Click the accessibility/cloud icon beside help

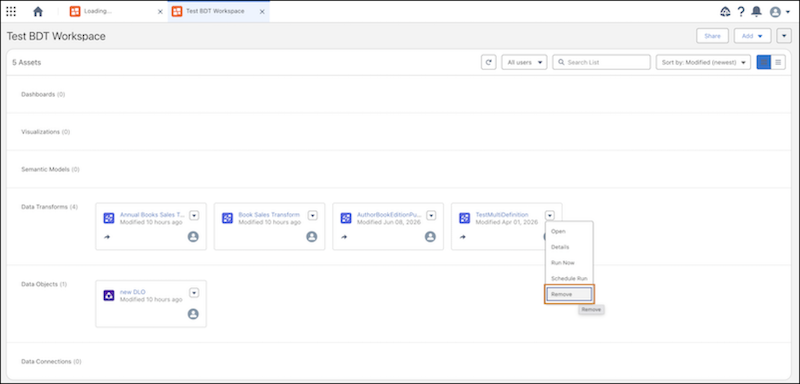click(725, 12)
